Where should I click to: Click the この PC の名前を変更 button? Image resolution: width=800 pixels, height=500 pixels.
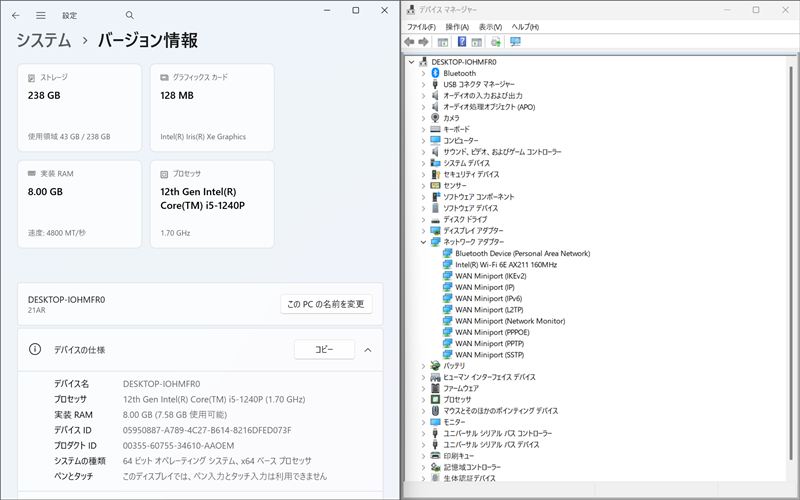pos(326,304)
